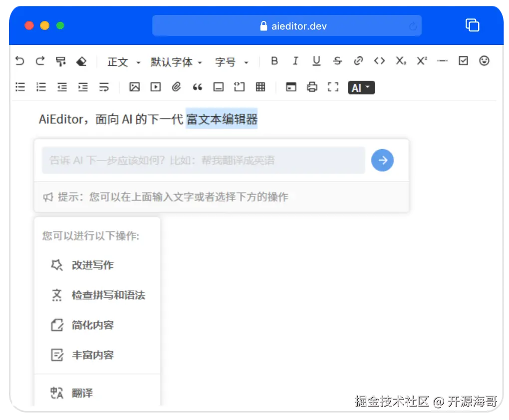Toggle strikethrough formatting

click(337, 61)
